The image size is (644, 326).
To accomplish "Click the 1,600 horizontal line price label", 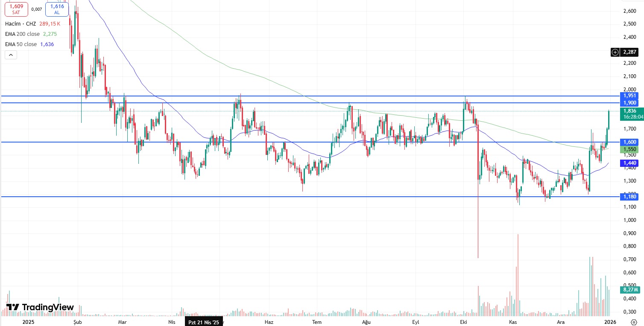I will tap(629, 142).
